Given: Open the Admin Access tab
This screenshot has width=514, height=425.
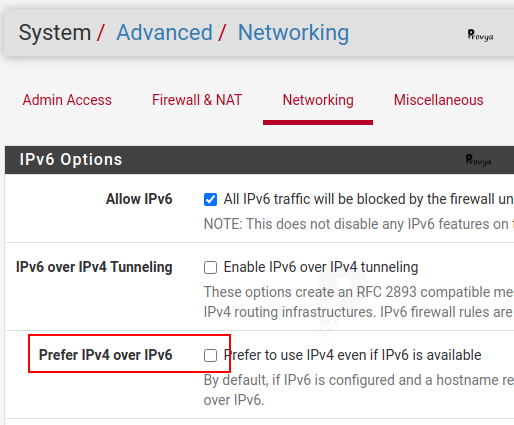Looking at the screenshot, I should (x=67, y=100).
